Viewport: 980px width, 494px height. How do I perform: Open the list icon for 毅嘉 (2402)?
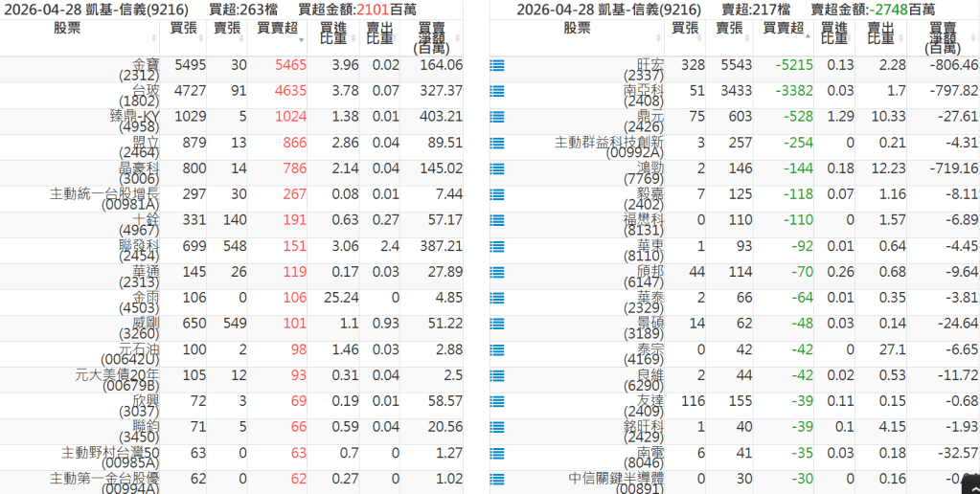pos(496,195)
